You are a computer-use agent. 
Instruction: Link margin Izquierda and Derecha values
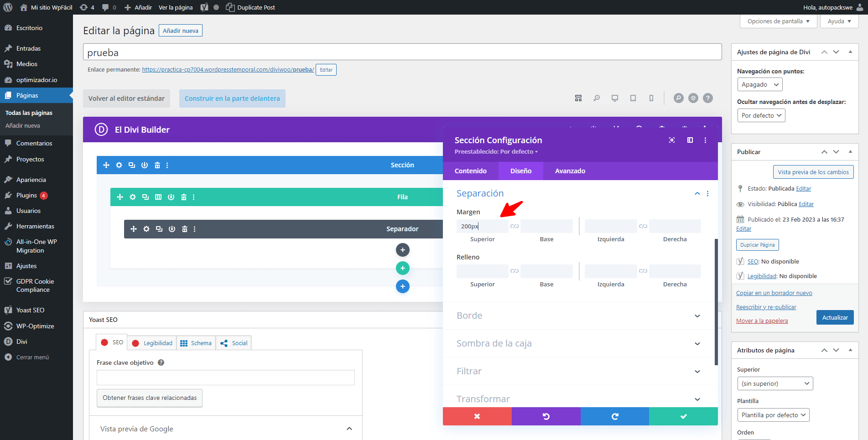(x=643, y=226)
